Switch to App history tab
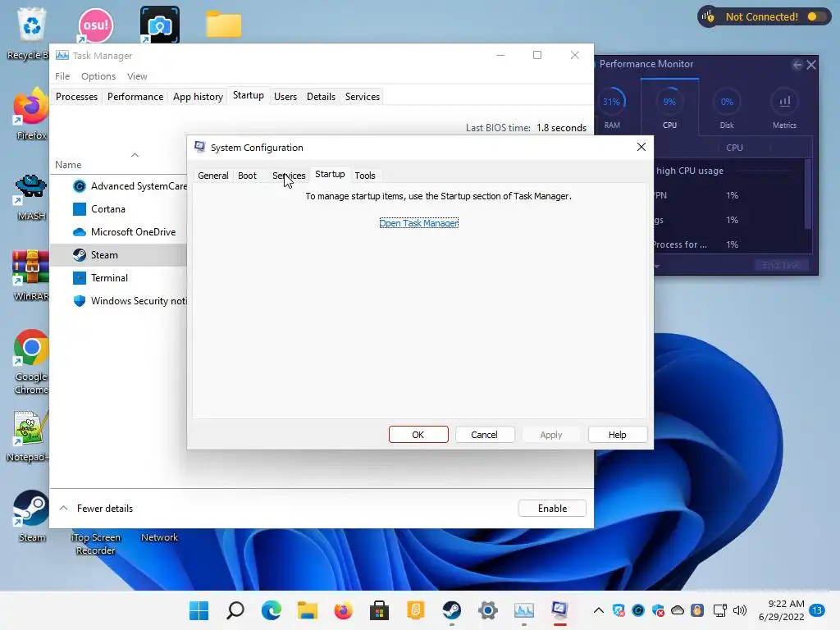The image size is (840, 630). tap(198, 97)
